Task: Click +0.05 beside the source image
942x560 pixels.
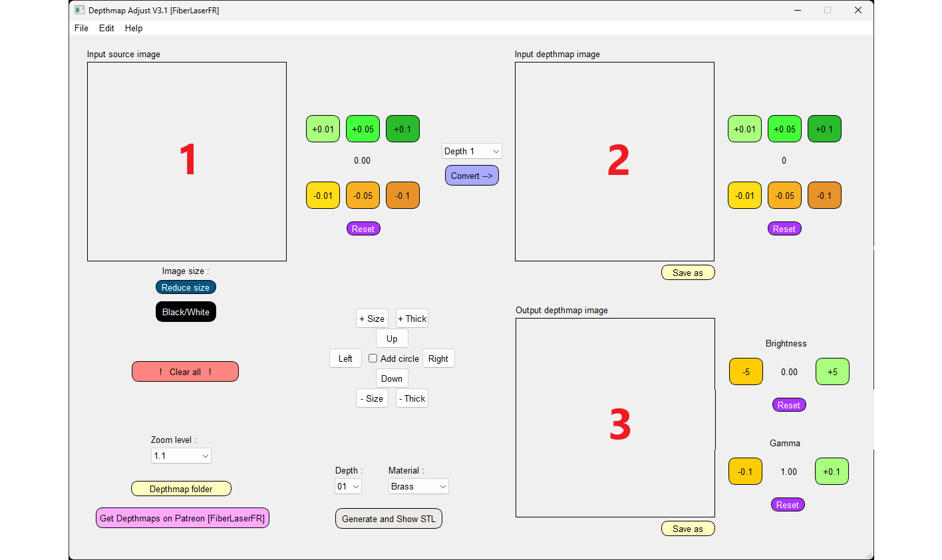Action: (x=363, y=129)
